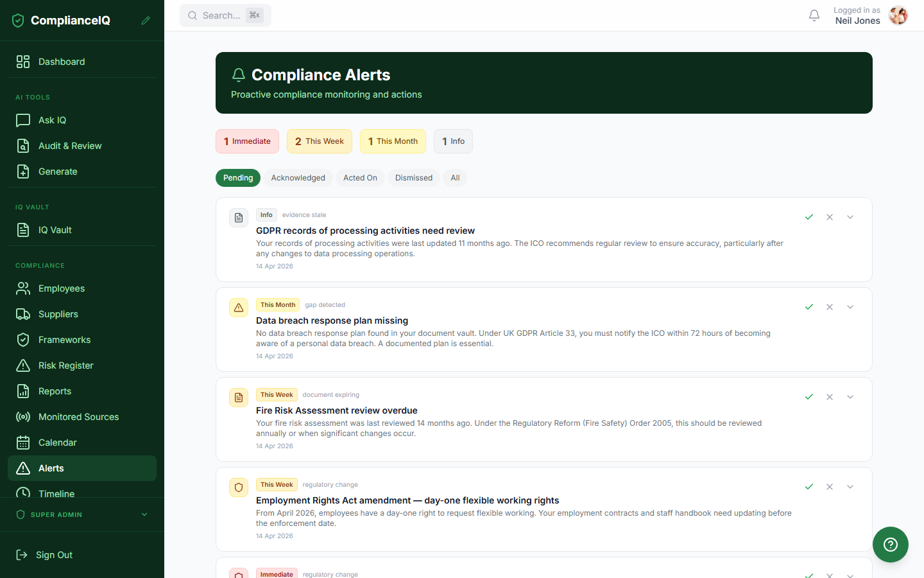Switch to the Acknowledged tab
The image size is (924, 578).
298,178
